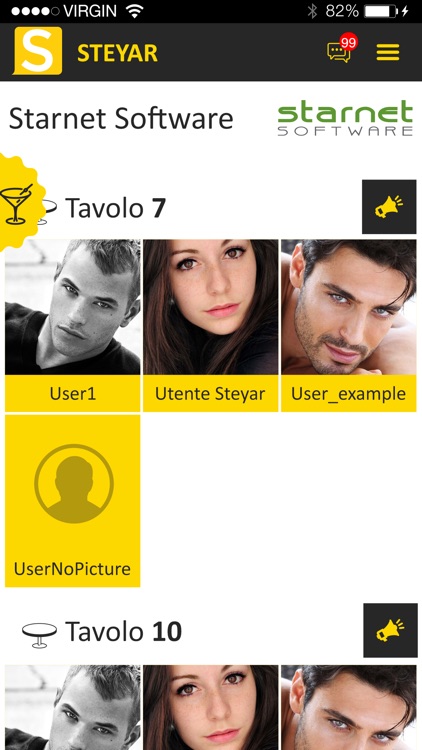422x750 pixels.
Task: Open Utente Steyar's photo at Tavolo 7
Action: point(211,307)
